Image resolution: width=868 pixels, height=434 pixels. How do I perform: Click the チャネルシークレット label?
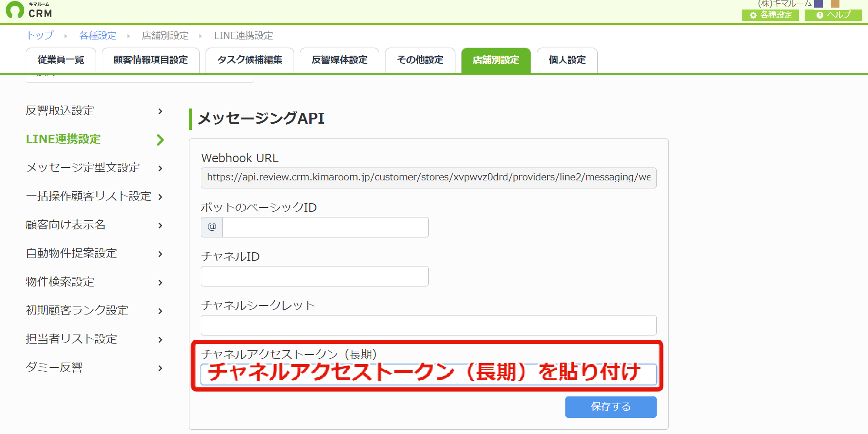(258, 306)
